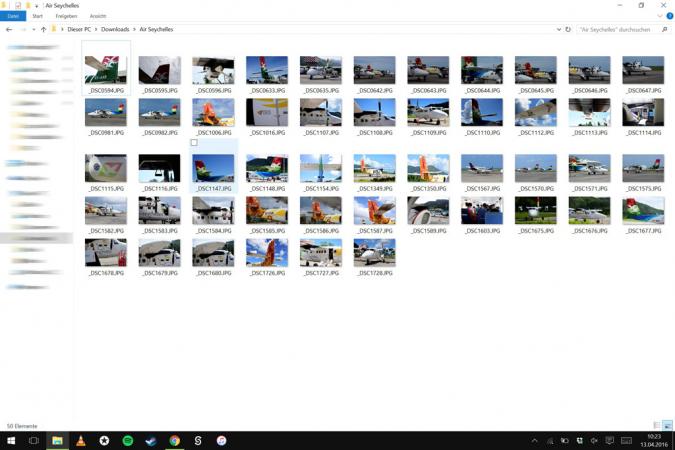Select thumbnail _DSC1154.JPG

pos(321,168)
